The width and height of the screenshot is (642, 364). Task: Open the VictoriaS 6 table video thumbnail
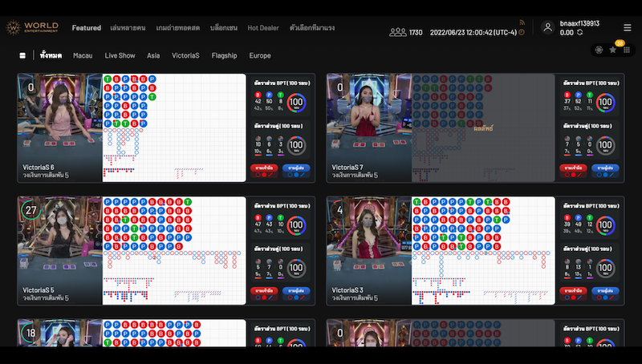click(59, 127)
